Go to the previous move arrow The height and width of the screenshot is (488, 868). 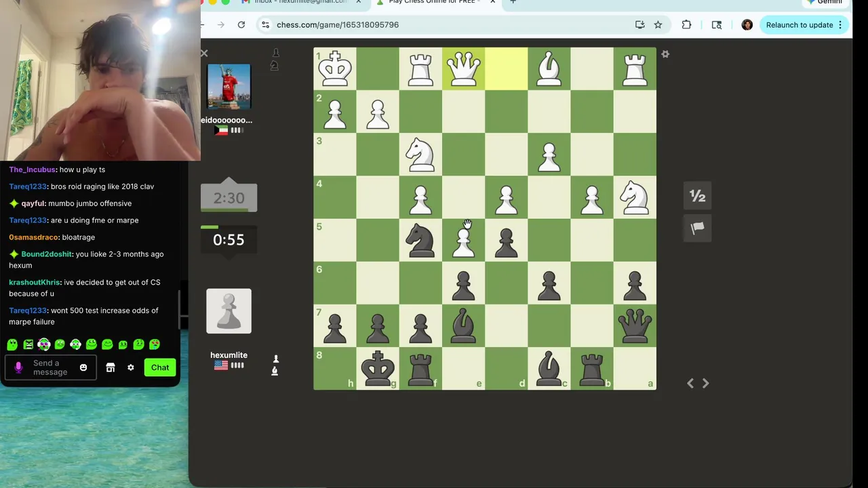[x=690, y=384]
